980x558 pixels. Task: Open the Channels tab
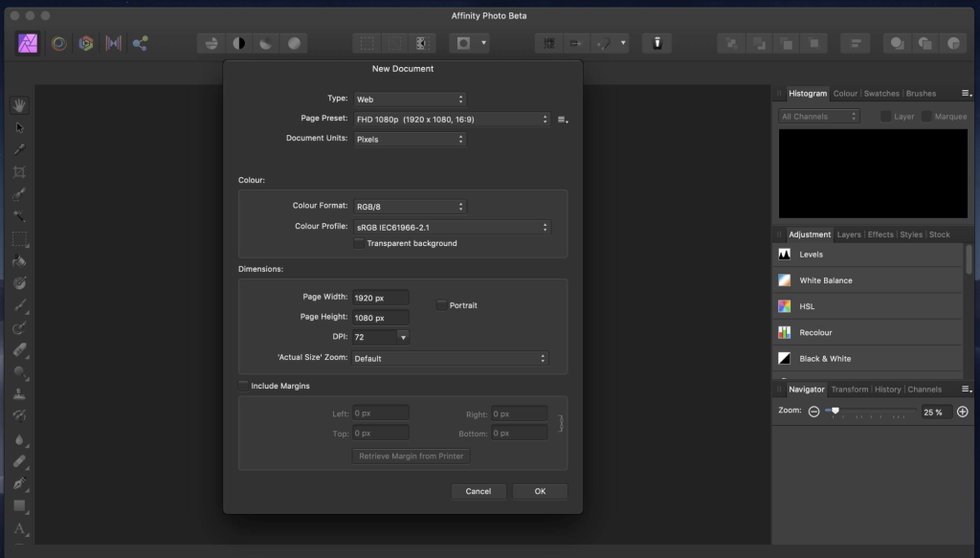(924, 390)
